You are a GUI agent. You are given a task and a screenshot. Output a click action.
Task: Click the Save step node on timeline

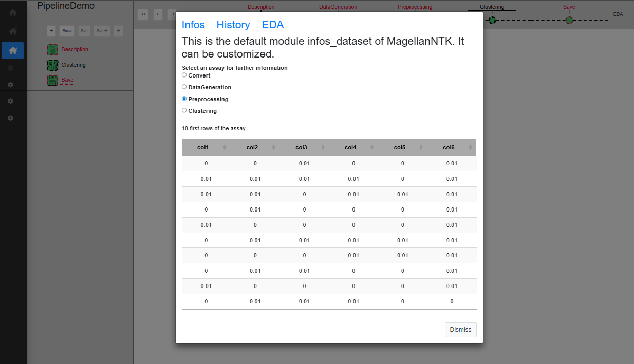coord(569,20)
